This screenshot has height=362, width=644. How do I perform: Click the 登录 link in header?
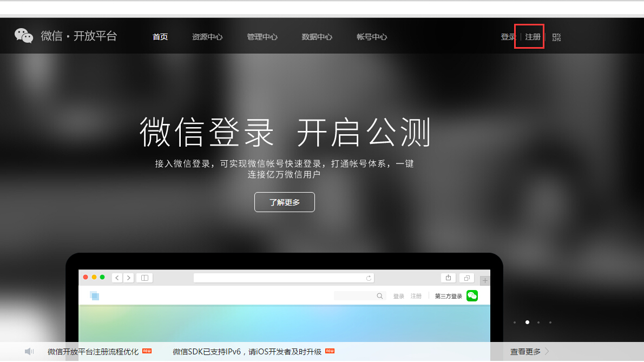[x=508, y=37]
